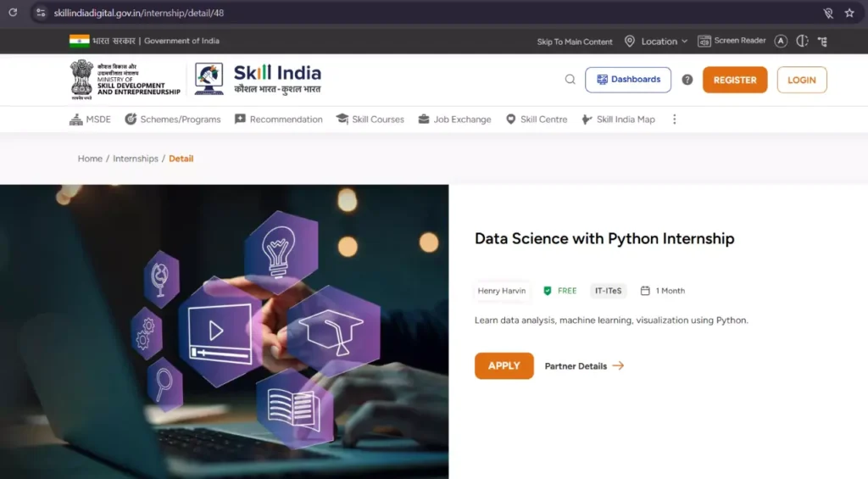Click the Indian flag icon
Viewport: 868px width, 479px height.
point(79,41)
